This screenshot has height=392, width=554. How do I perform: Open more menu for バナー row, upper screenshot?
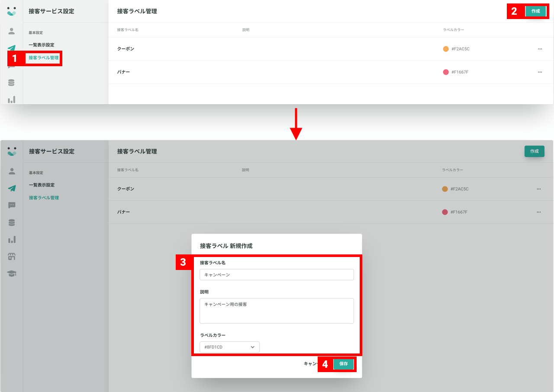[540, 72]
